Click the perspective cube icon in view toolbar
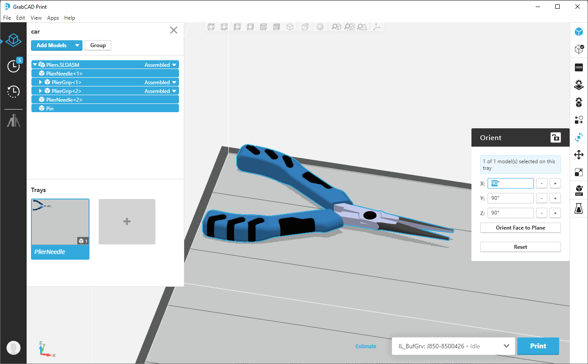588x364 pixels. tap(305, 27)
